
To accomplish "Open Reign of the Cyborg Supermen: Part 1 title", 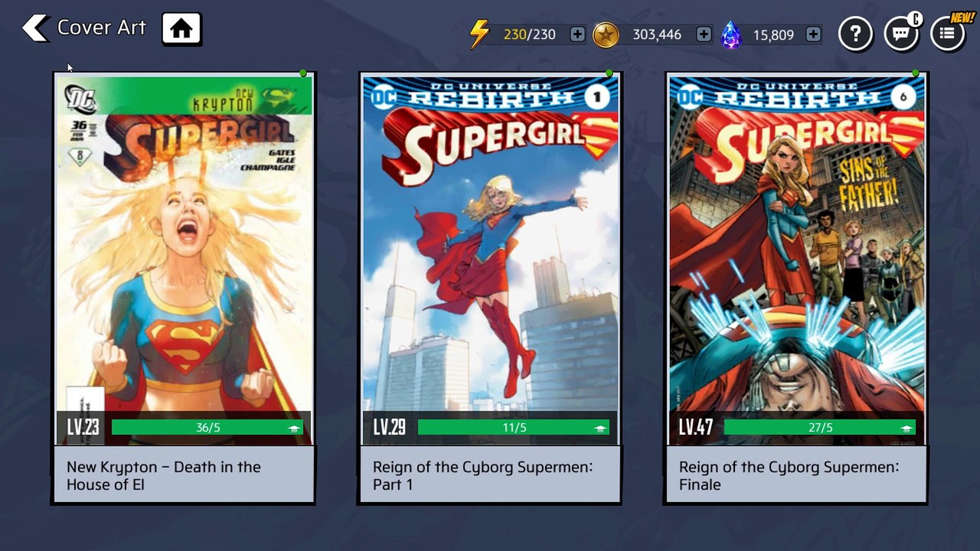I will pyautogui.click(x=482, y=475).
